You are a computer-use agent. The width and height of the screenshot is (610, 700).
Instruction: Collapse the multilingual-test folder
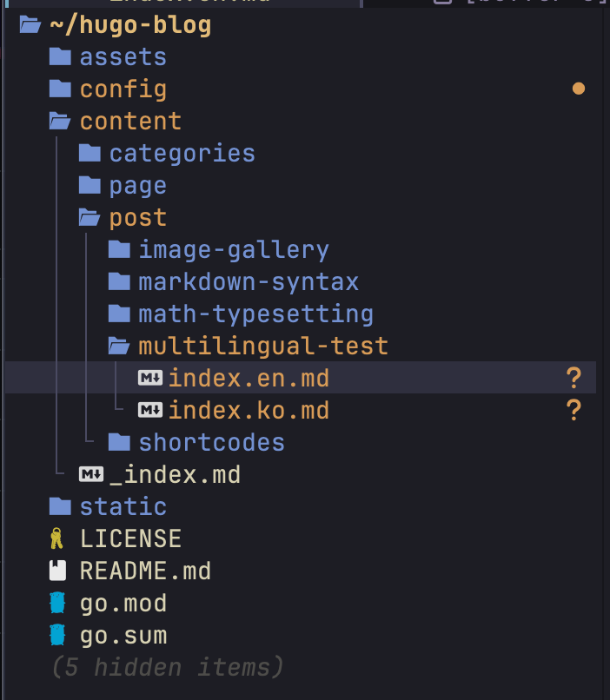click(263, 346)
